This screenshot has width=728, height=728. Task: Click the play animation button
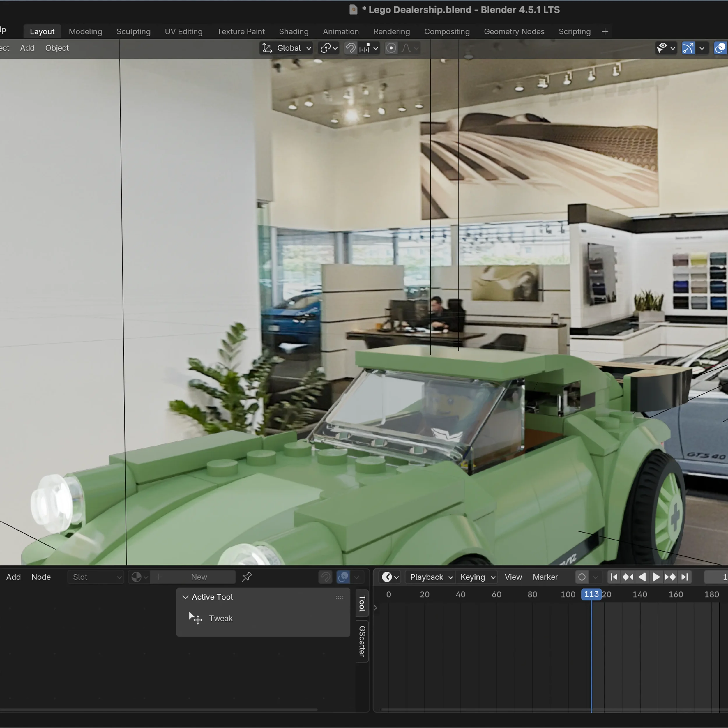coord(656,577)
